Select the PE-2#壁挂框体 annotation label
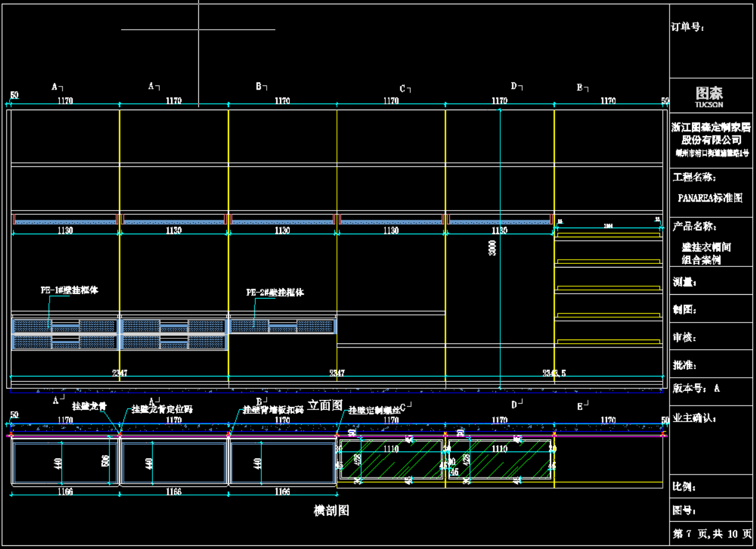This screenshot has height=549, width=756. pyautogui.click(x=275, y=292)
